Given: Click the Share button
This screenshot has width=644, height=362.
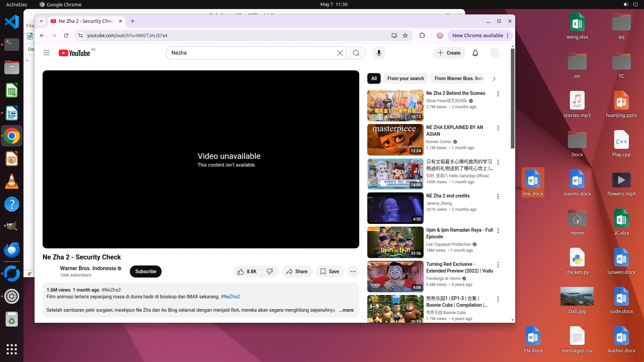Looking at the screenshot, I should (x=297, y=271).
